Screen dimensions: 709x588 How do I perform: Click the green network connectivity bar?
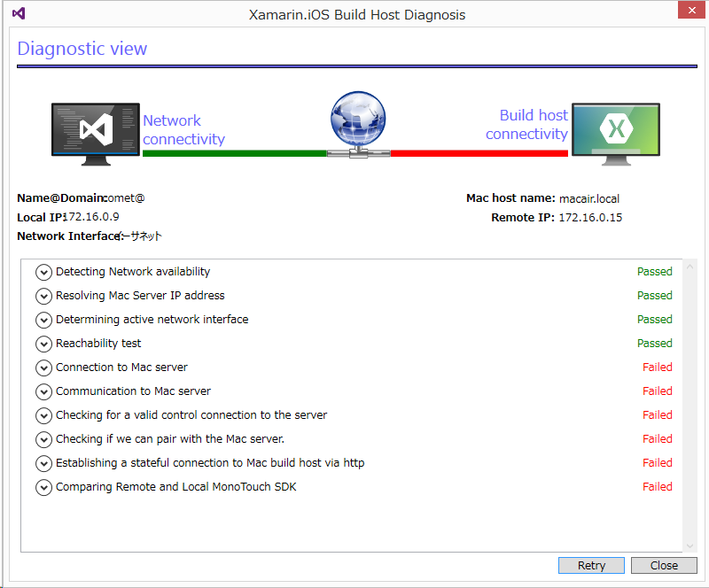pos(234,153)
